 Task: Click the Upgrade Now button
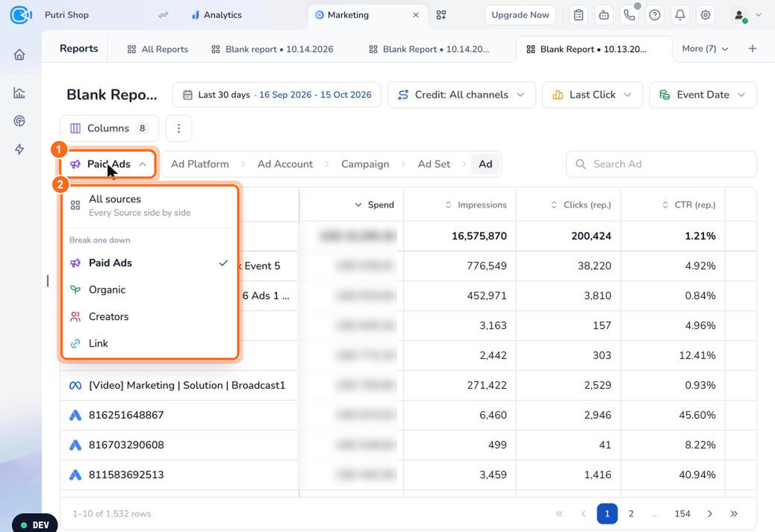520,15
